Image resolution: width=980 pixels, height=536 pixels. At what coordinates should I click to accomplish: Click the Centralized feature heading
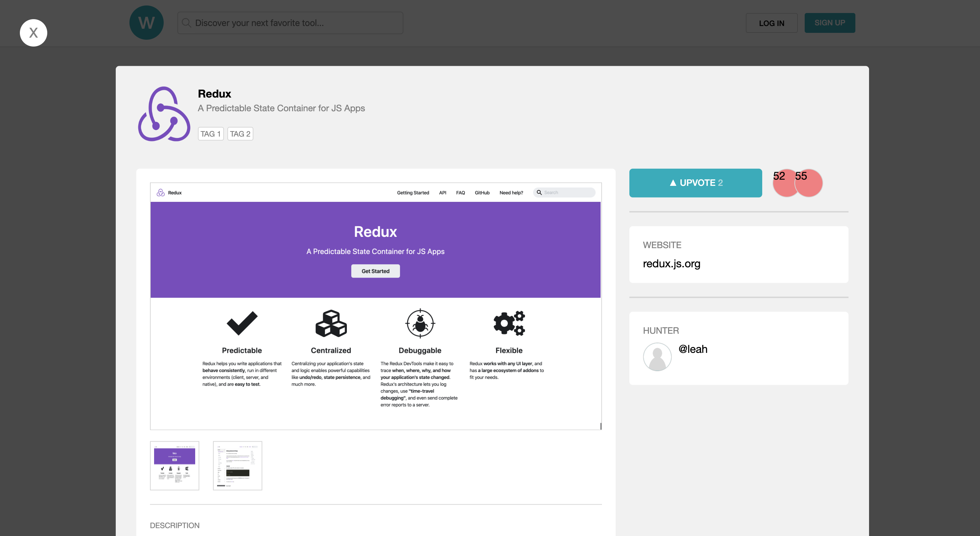[x=331, y=350]
